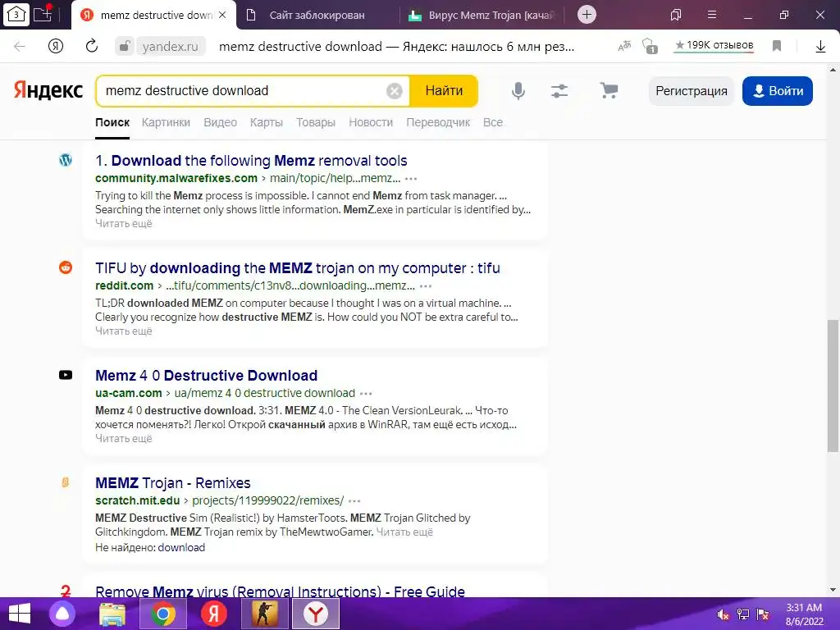Open the reddit.com site link
This screenshot has width=840, height=630.
[125, 285]
